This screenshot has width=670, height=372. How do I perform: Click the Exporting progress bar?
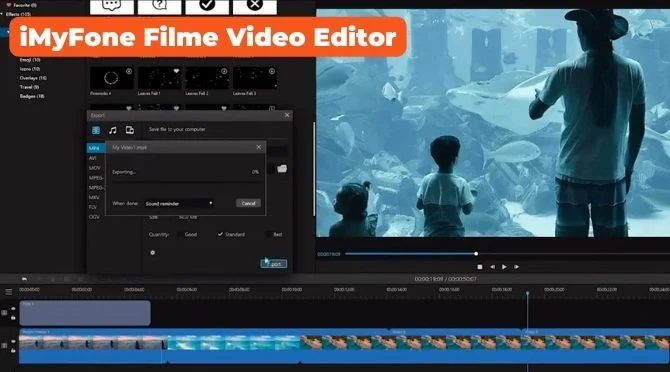click(187, 182)
